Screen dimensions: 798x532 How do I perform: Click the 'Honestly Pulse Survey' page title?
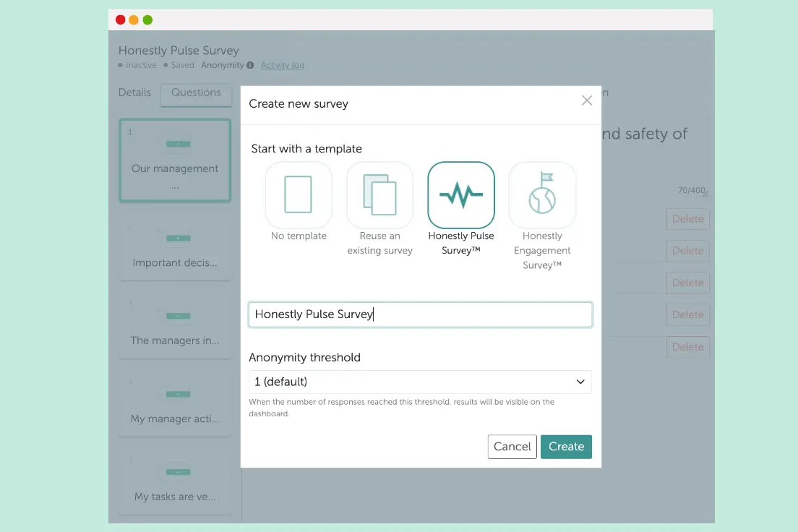(179, 51)
